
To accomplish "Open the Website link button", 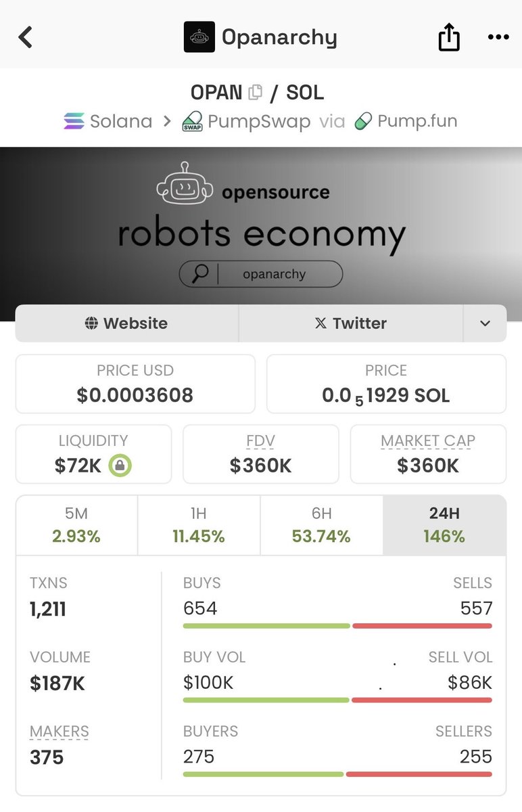I will [126, 323].
